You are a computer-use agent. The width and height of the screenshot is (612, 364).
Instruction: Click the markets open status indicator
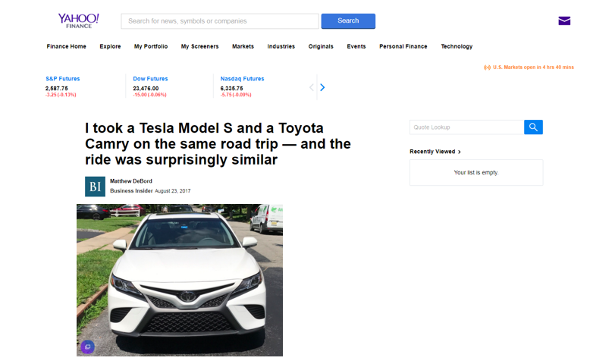coord(529,67)
